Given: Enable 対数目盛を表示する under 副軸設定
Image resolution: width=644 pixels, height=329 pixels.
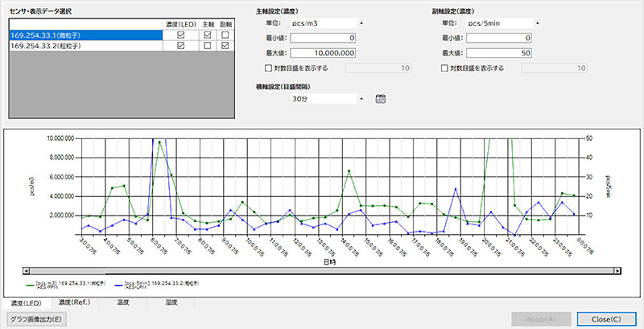Looking at the screenshot, I should pyautogui.click(x=446, y=68).
